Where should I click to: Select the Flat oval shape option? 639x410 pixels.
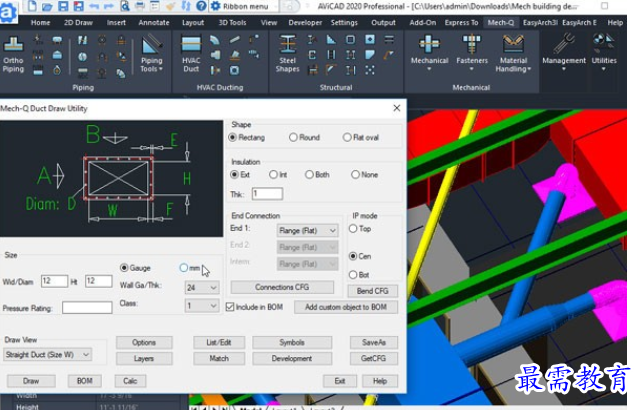(361, 137)
